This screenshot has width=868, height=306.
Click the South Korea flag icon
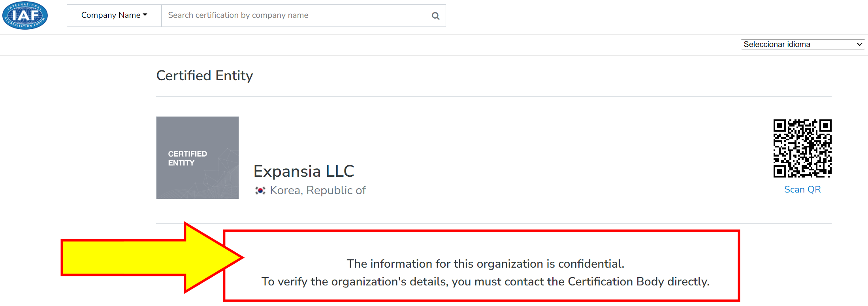pos(260,191)
